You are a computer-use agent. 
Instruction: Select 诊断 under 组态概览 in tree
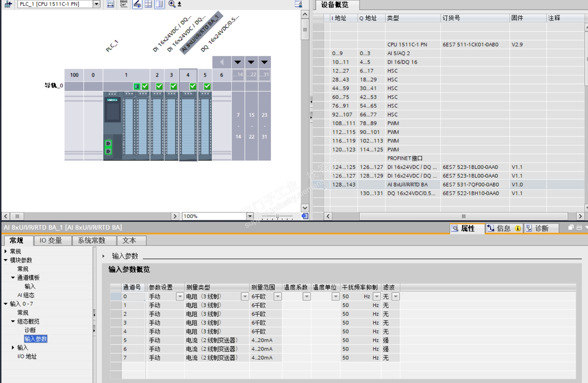pyautogui.click(x=30, y=330)
